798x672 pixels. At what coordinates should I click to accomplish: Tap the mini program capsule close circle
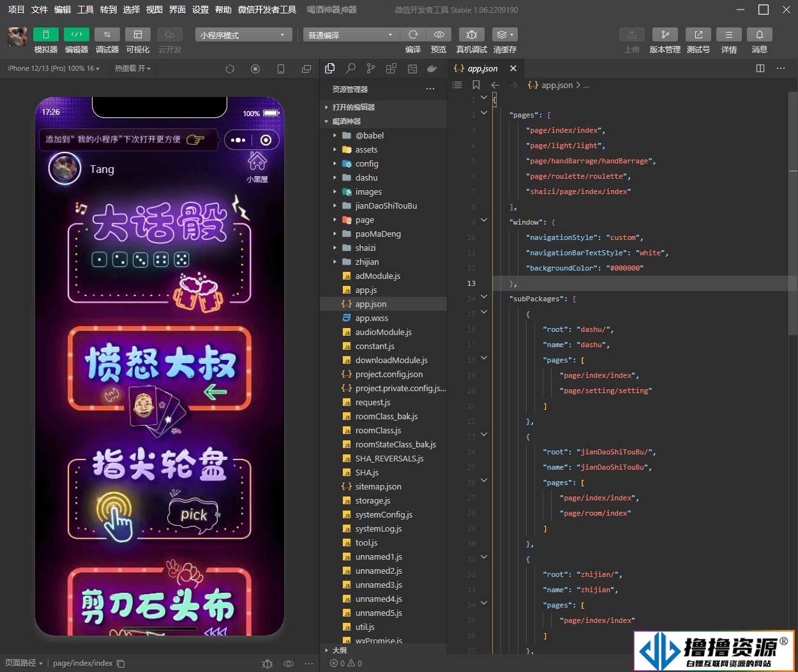266,140
